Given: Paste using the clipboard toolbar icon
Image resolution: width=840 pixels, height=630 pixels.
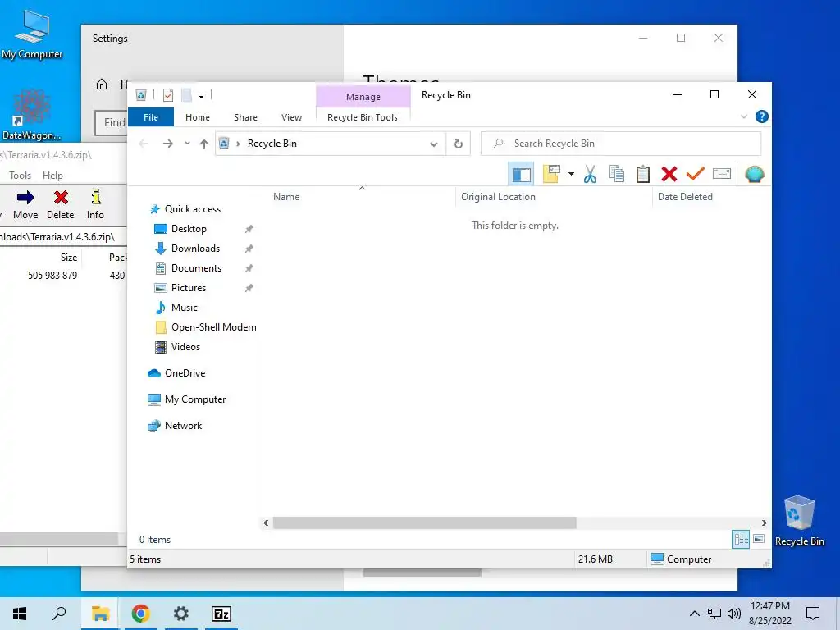Looking at the screenshot, I should [x=643, y=174].
